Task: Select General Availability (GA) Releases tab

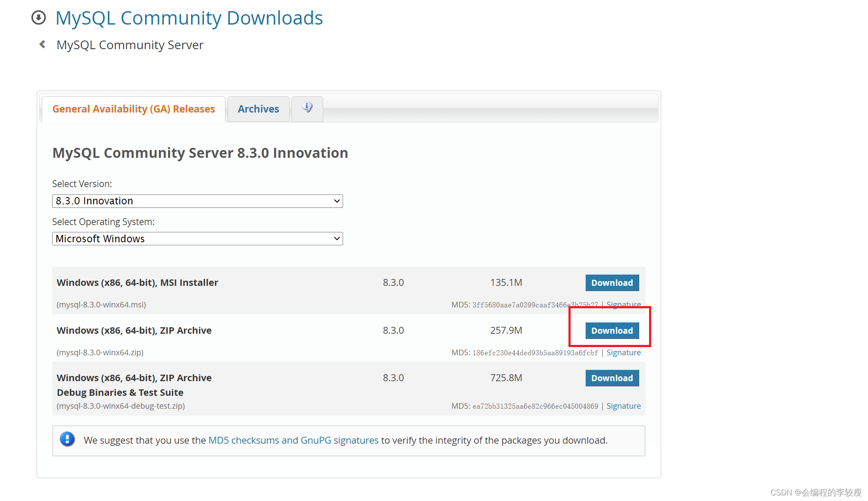Action: 134,109
